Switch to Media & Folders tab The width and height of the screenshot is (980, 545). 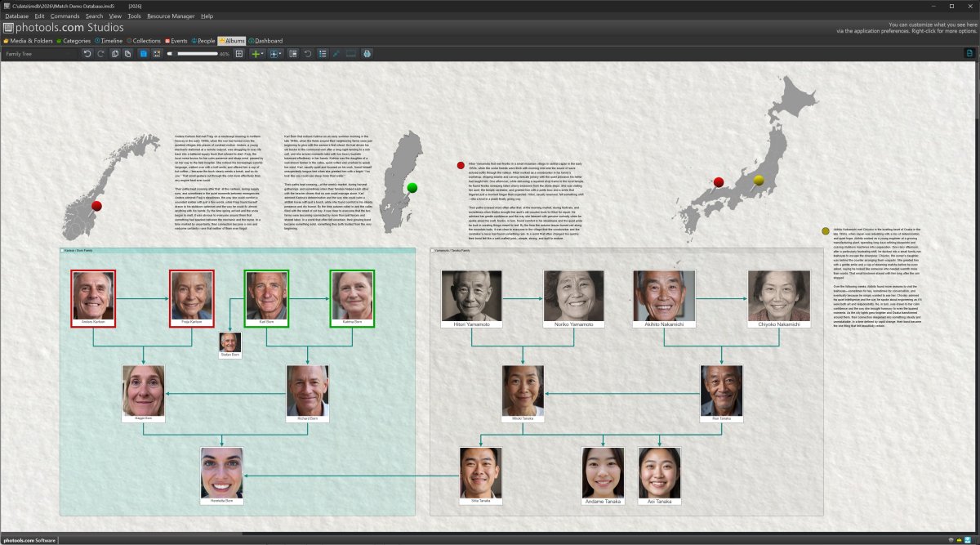point(29,40)
